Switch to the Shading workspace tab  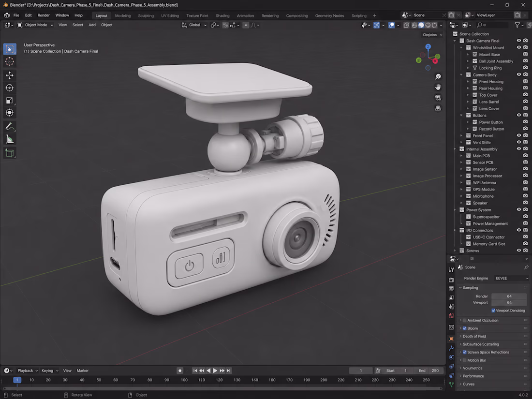(x=222, y=15)
